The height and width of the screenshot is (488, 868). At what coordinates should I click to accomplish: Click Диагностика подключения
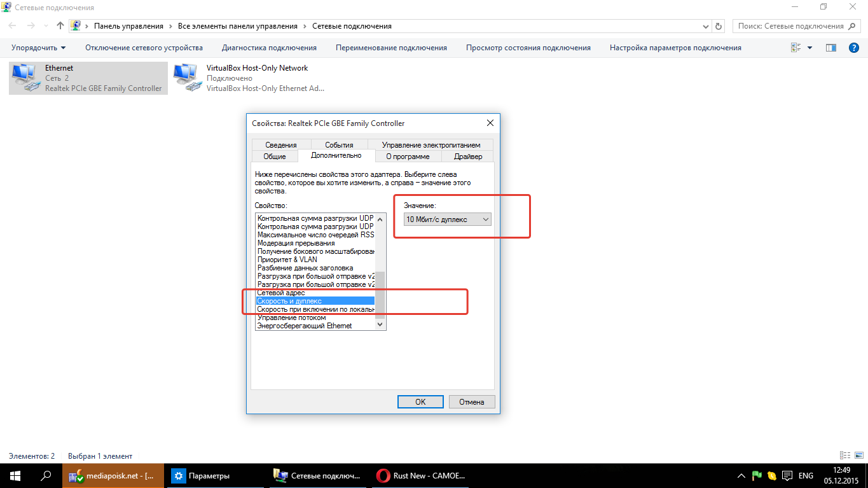tap(269, 48)
